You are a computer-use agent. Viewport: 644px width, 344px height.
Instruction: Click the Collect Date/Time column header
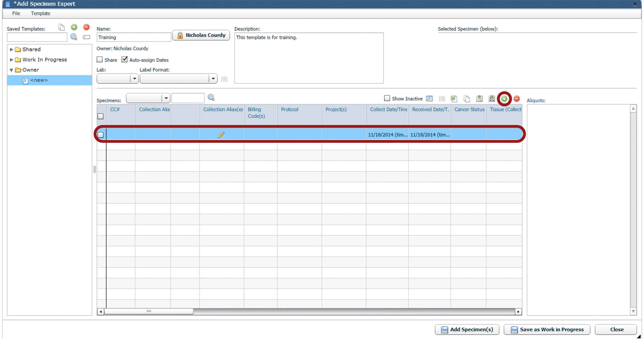(387, 115)
